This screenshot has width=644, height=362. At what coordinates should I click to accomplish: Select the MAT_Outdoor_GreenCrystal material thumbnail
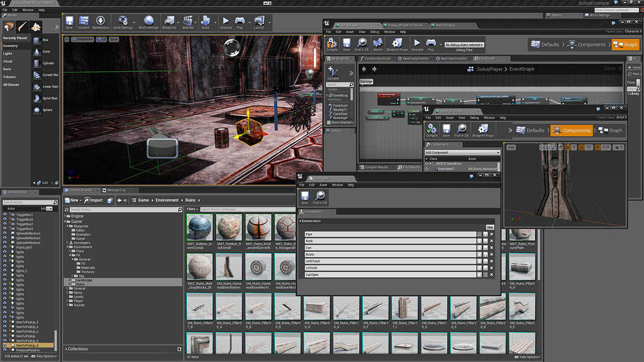[x=200, y=228]
